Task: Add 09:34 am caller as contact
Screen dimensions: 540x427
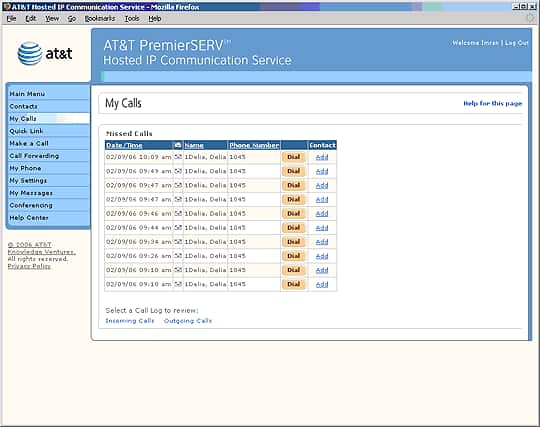Action: tap(322, 242)
